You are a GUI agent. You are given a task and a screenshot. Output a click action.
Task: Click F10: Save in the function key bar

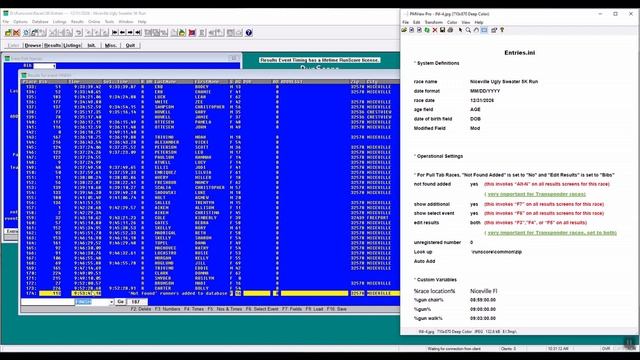337,309
